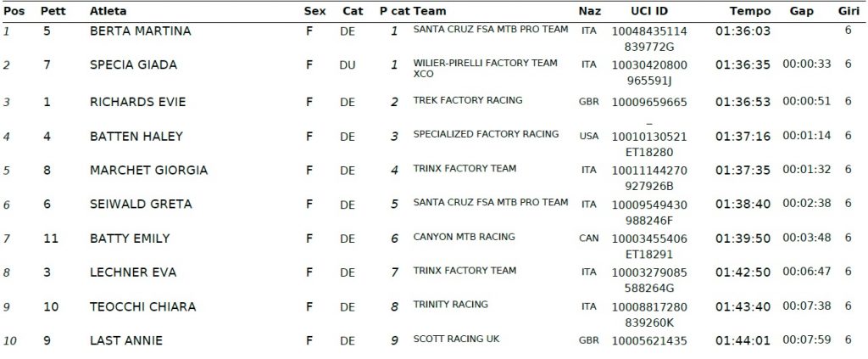
Task: Select athlete BERTA MARTINA
Action: pyautogui.click(x=140, y=31)
